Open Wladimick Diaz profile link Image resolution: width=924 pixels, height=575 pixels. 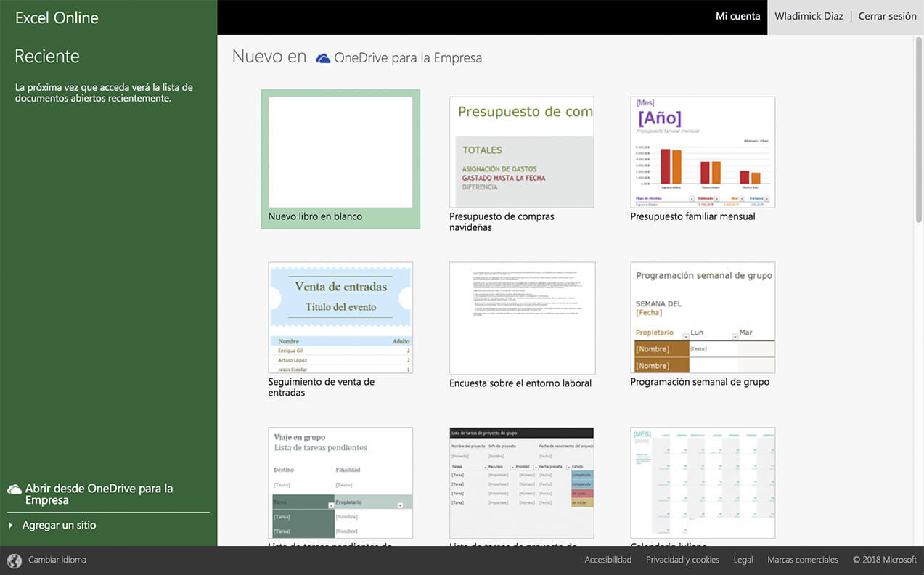click(809, 16)
